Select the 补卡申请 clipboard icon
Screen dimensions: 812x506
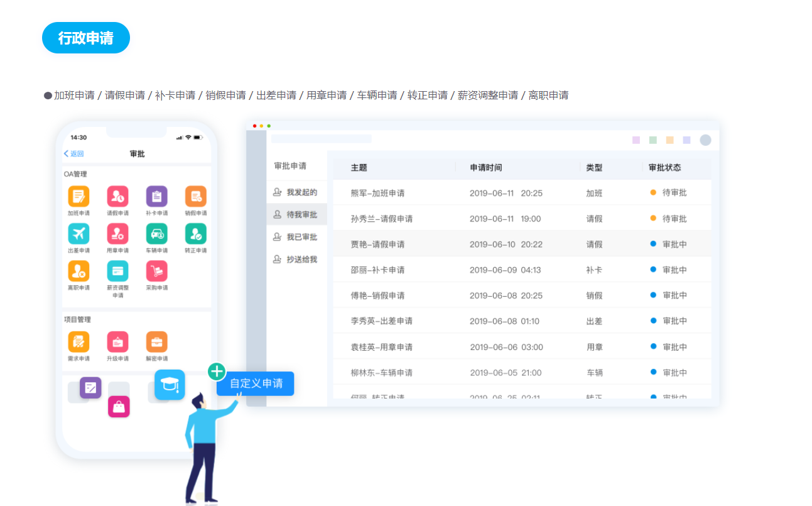tap(156, 197)
